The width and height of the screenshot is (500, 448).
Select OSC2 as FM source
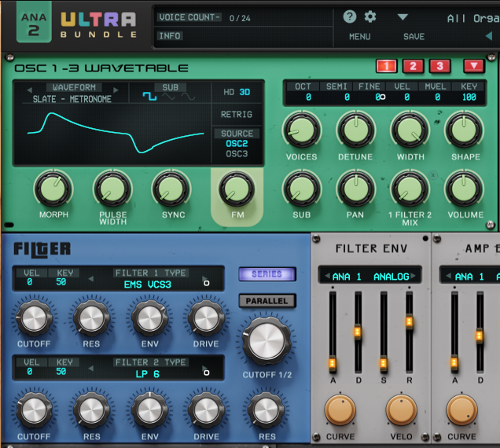click(237, 144)
